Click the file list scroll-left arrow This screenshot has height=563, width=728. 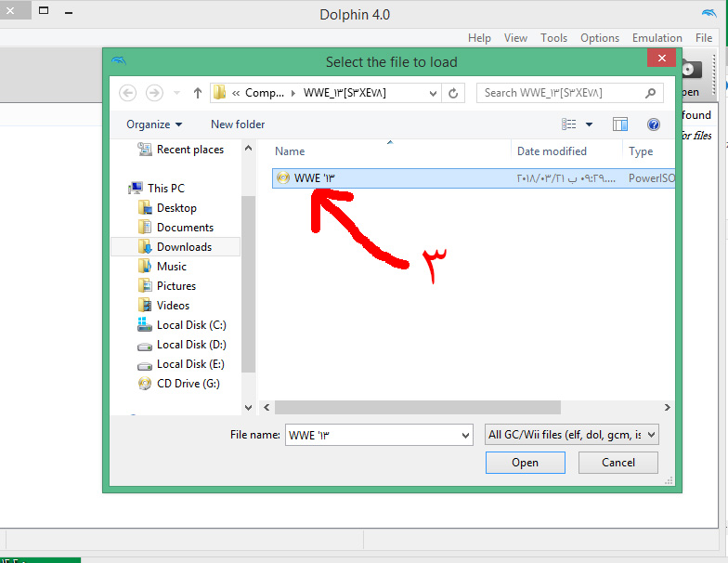(266, 407)
